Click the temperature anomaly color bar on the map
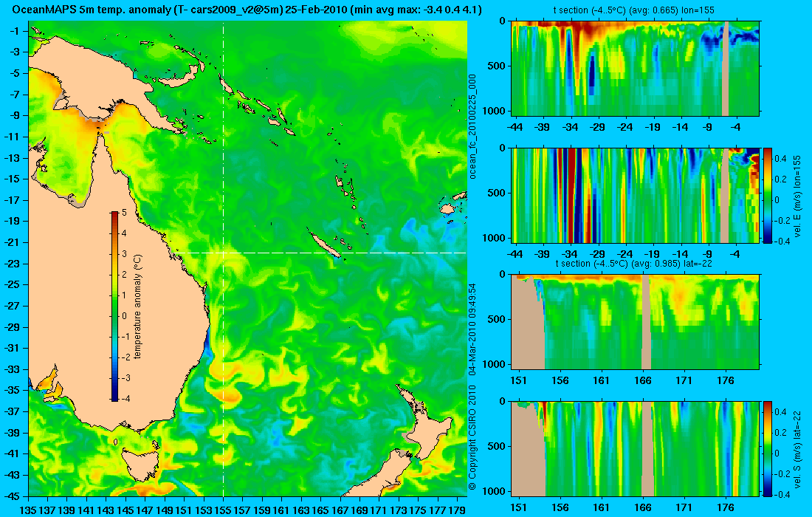This screenshot has width=812, height=517. 114,307
